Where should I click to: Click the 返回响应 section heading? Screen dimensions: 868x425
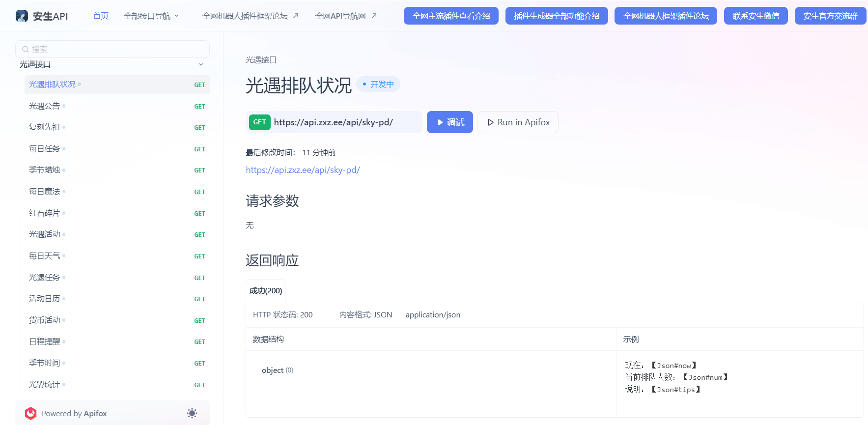(272, 260)
